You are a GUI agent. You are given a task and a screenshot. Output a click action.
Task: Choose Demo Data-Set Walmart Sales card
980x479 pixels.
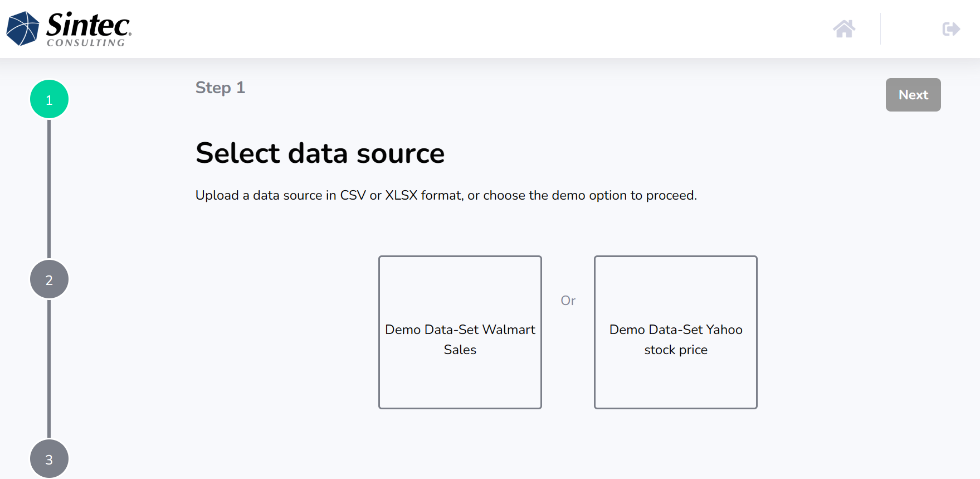pyautogui.click(x=460, y=332)
